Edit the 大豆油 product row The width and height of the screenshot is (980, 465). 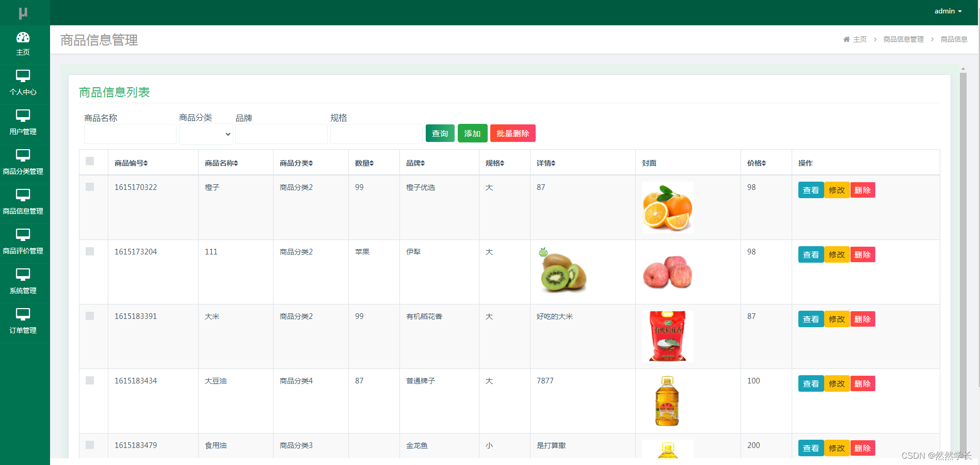(x=837, y=383)
